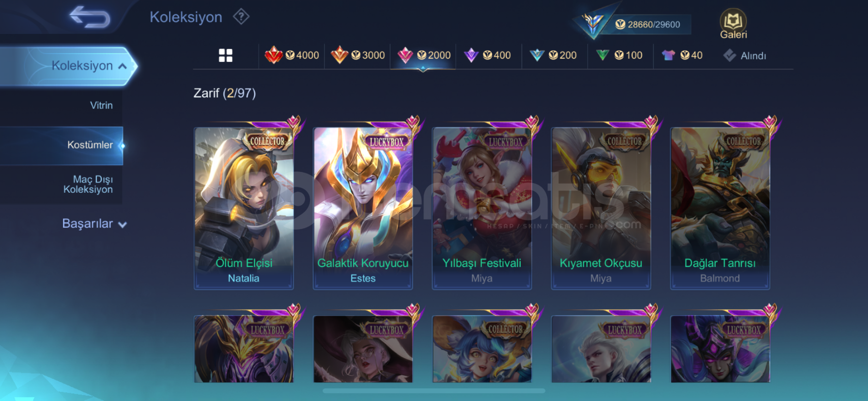868x401 pixels.
Task: Filter by 400-point purple gem tier
Action: 488,55
